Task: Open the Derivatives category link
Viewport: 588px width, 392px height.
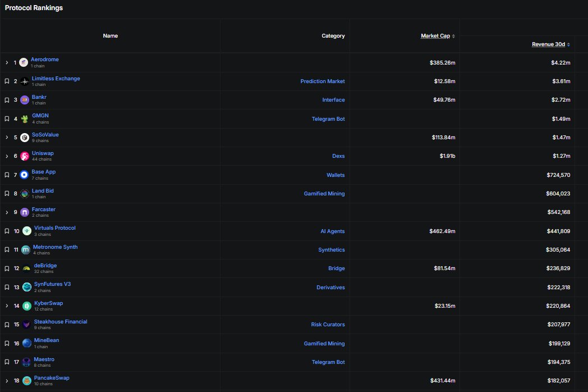Action: (x=330, y=287)
